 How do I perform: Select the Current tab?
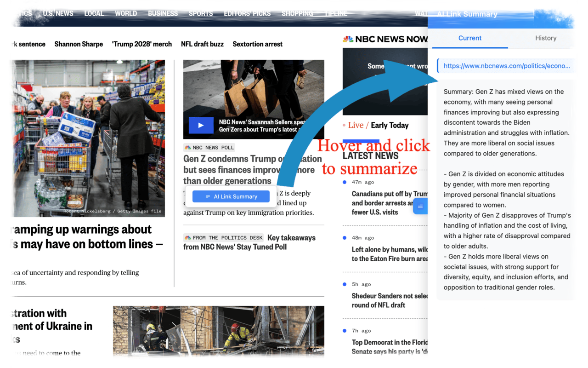(470, 38)
